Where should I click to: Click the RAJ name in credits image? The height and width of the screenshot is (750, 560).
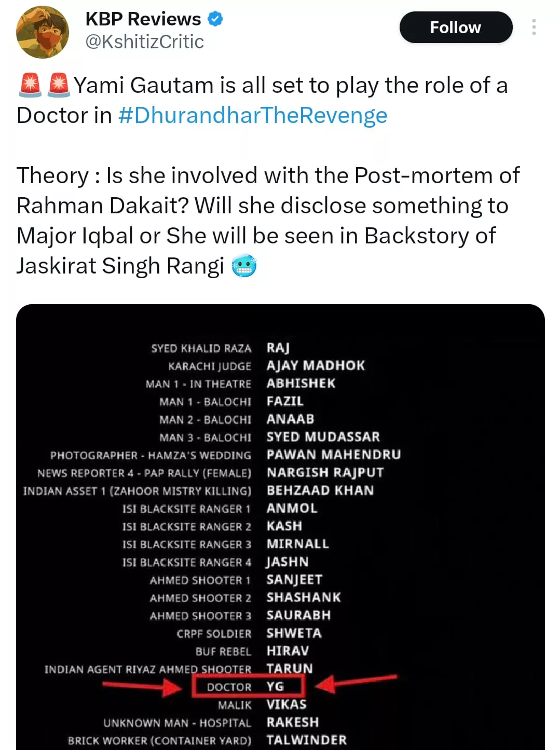click(278, 348)
